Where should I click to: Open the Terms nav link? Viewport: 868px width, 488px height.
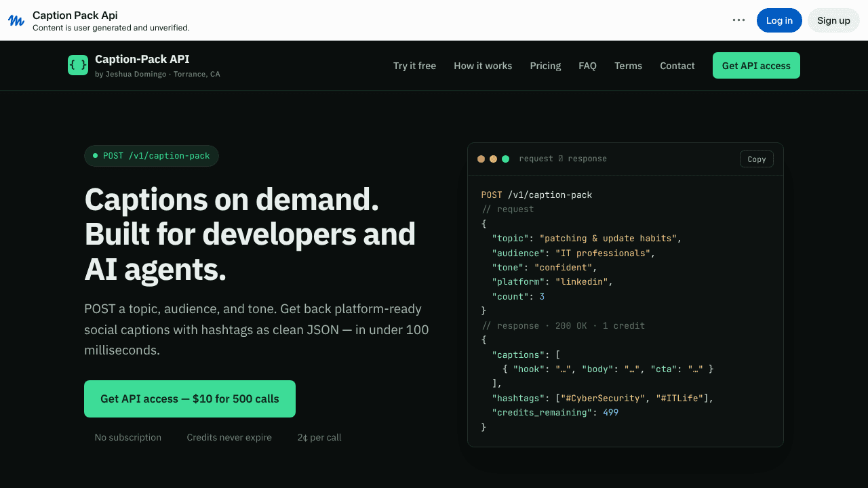coord(628,66)
